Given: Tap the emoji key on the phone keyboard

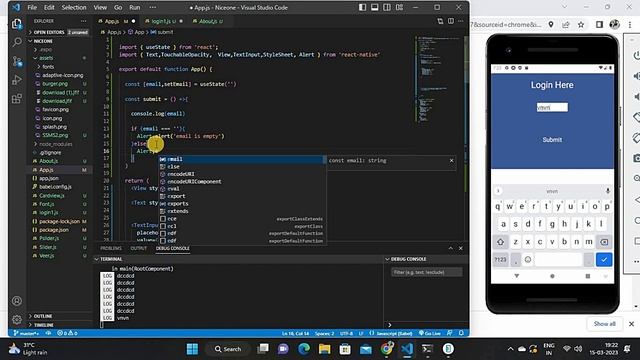Looking at the screenshot, I should point(528,260).
